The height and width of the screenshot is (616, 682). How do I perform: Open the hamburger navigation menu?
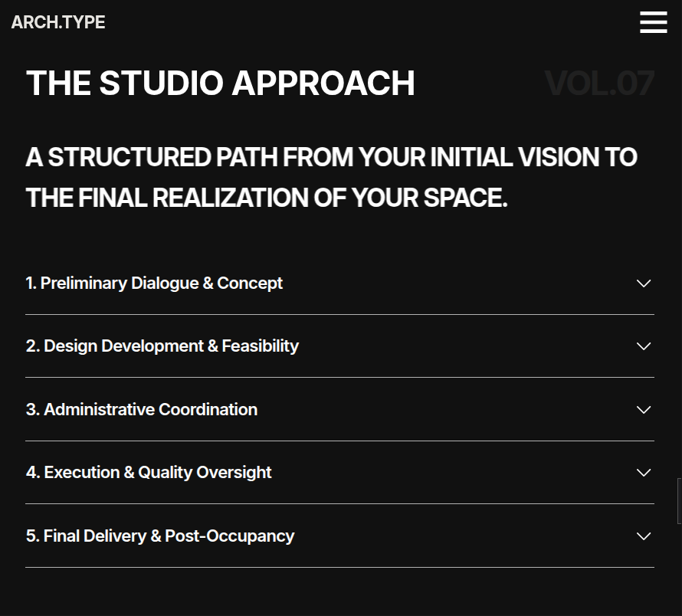click(x=654, y=22)
